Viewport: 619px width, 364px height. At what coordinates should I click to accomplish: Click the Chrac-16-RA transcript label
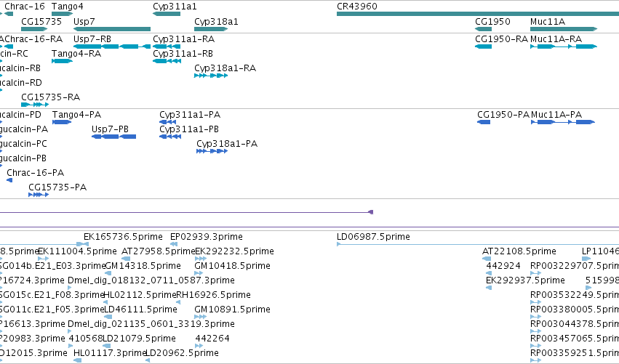coord(33,39)
